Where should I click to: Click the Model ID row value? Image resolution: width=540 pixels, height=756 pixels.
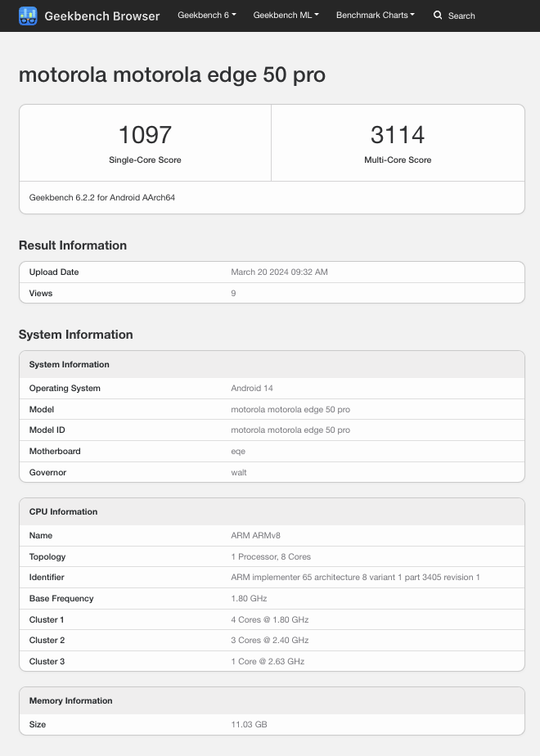point(290,430)
